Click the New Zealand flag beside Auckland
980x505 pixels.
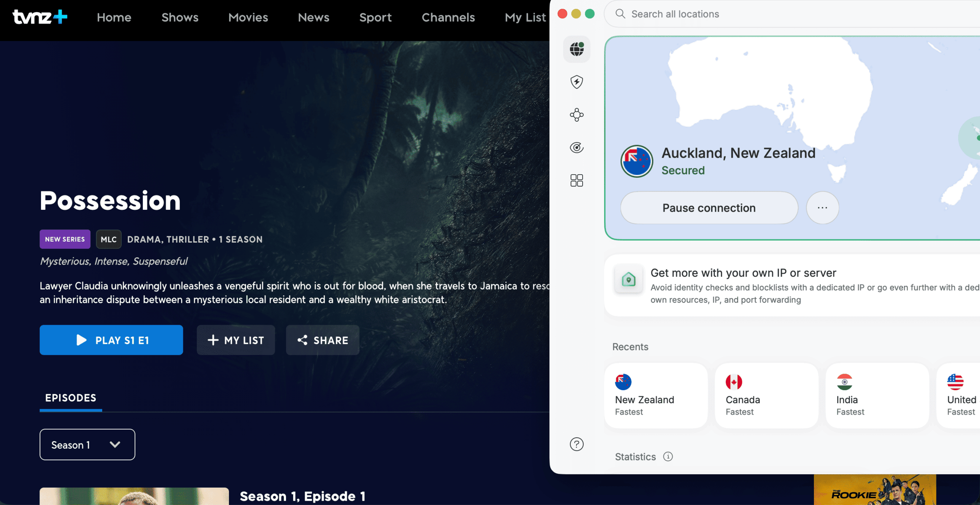pos(637,161)
